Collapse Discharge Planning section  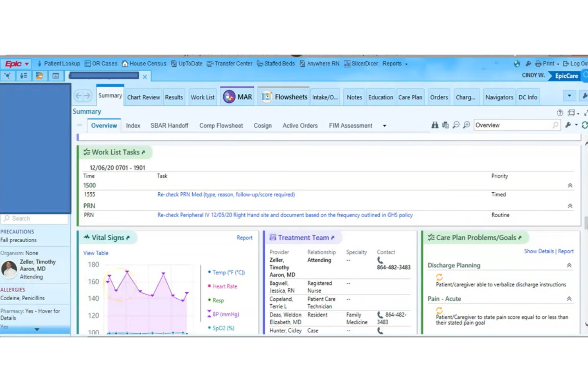[569, 265]
